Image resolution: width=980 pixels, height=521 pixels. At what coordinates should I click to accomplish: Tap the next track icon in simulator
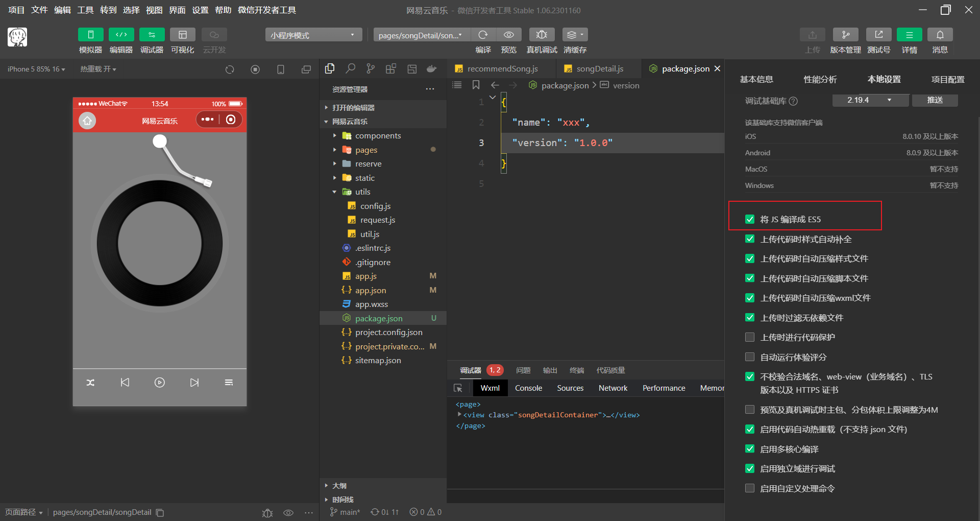[x=194, y=383]
